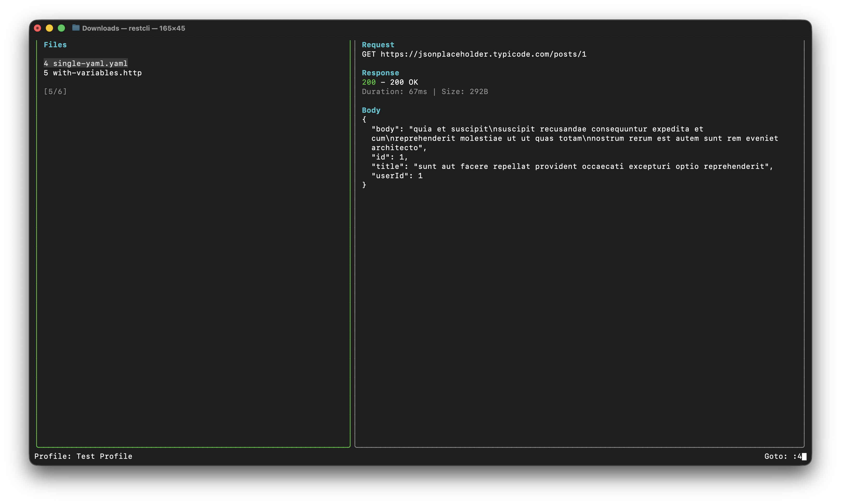Click the Profile: Test Profile status label
841x504 pixels.
click(83, 456)
